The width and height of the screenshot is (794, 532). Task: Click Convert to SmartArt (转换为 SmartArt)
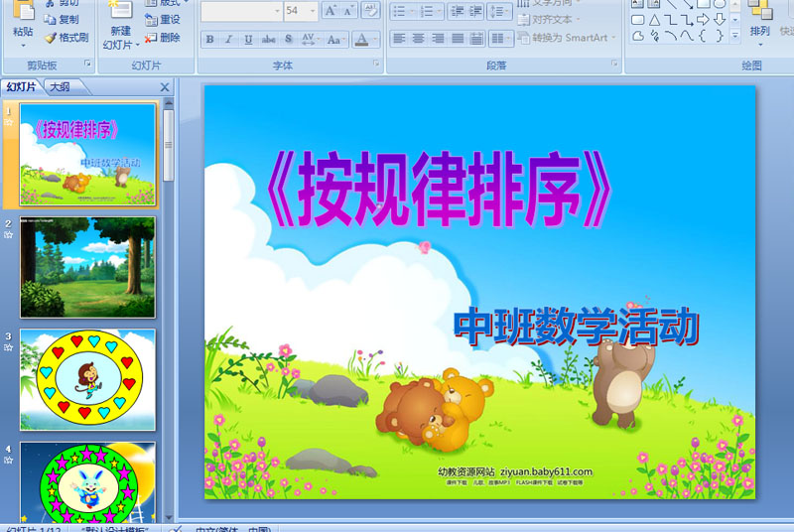click(x=567, y=38)
